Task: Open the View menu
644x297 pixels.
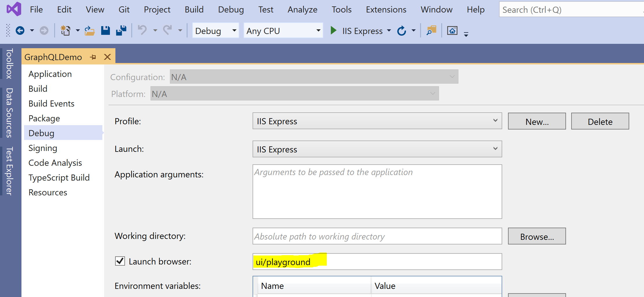Action: click(x=95, y=10)
